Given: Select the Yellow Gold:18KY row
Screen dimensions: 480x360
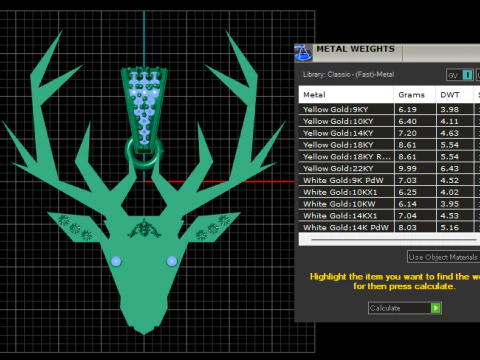Looking at the screenshot, I should 389,145.
